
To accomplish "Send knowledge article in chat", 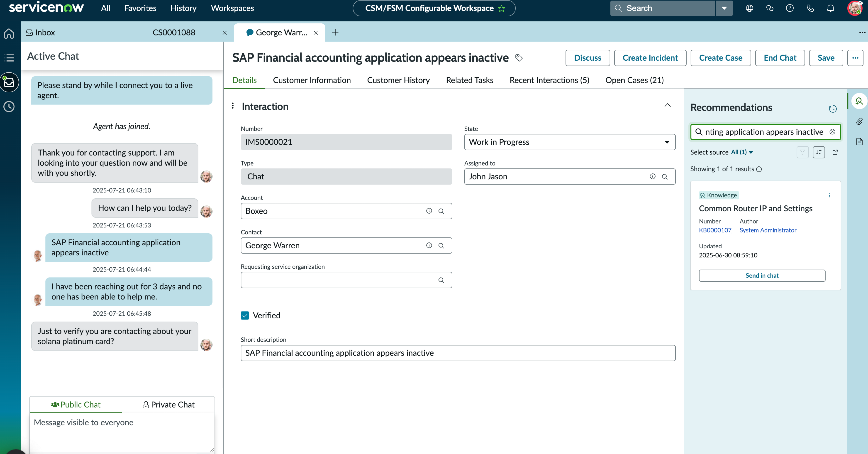I will pos(762,276).
